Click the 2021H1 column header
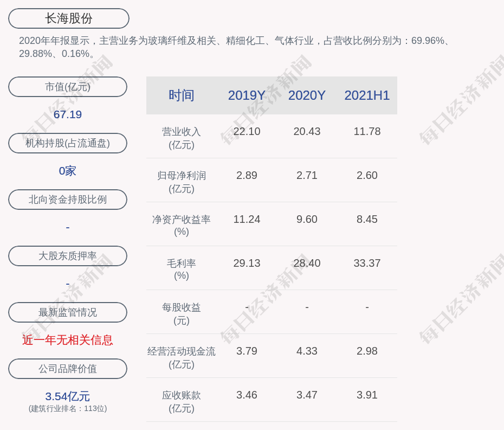This screenshot has height=430, width=504. click(367, 95)
